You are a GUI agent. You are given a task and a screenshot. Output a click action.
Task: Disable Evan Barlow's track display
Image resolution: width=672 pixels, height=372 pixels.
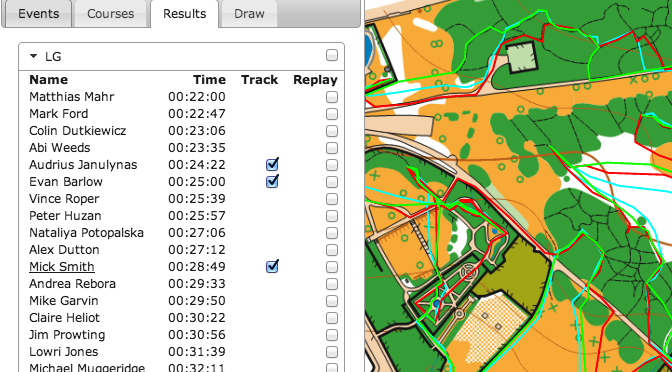click(x=272, y=181)
